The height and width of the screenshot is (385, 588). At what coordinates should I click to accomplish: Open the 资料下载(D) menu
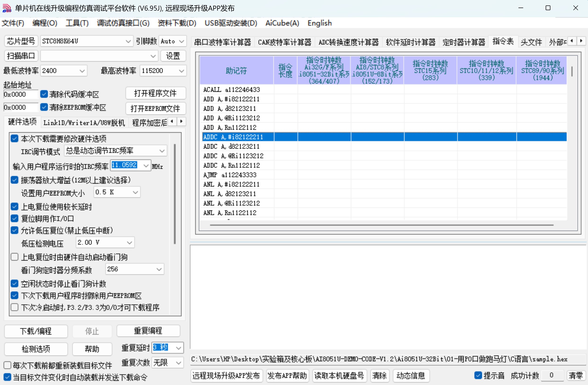point(177,23)
